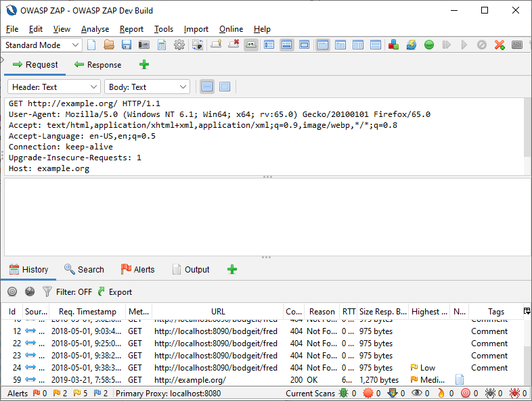Click the red X custom breakpoints icon

click(500, 45)
